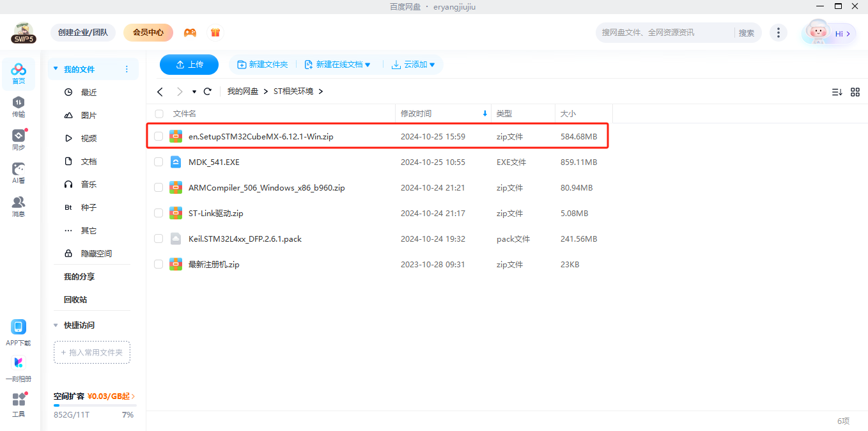Click the ST-Link驱动.zip file icon
868x431 pixels.
coord(176,213)
